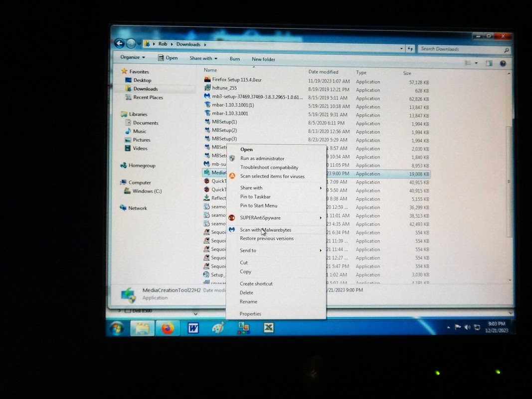Click the New folder button
The width and height of the screenshot is (532, 399).
pos(263,59)
